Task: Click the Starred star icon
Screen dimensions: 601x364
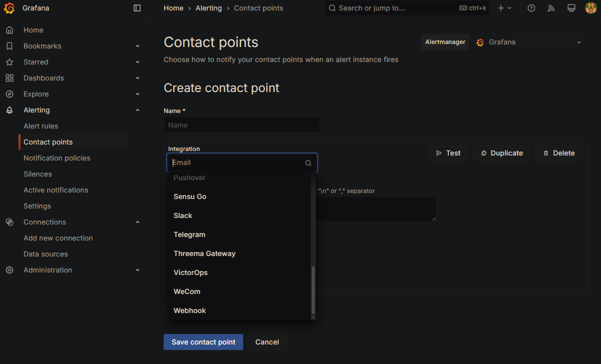Action: (10, 62)
